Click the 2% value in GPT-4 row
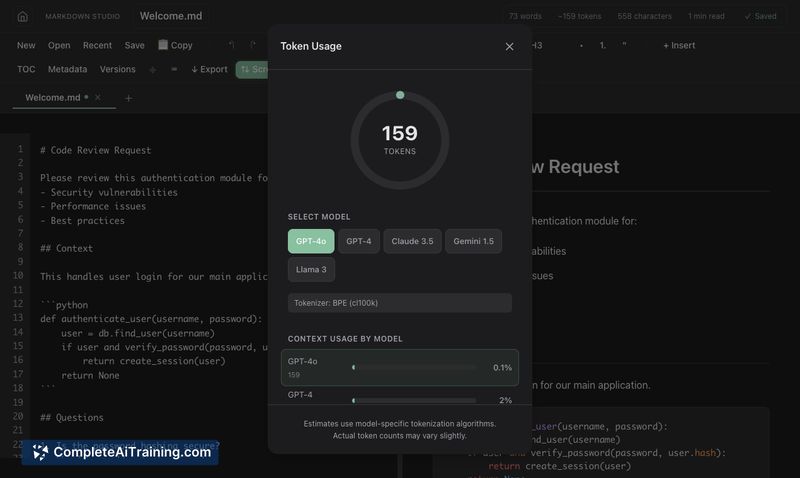Viewport: 800px width, 478px height. pyautogui.click(x=505, y=400)
